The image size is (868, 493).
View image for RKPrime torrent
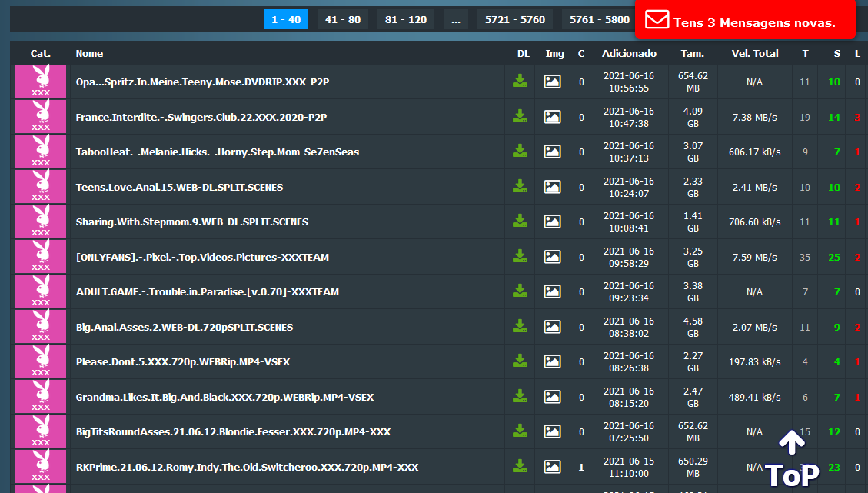(x=553, y=467)
